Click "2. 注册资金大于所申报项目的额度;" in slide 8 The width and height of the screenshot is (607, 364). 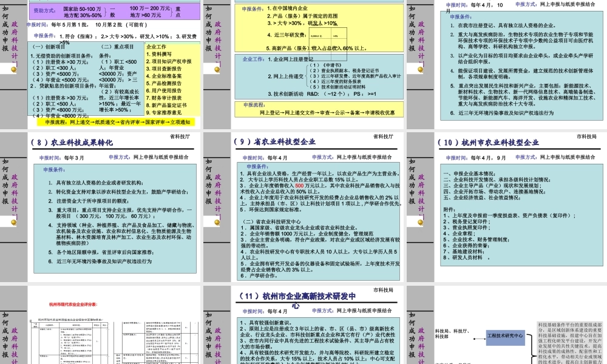[89, 201]
